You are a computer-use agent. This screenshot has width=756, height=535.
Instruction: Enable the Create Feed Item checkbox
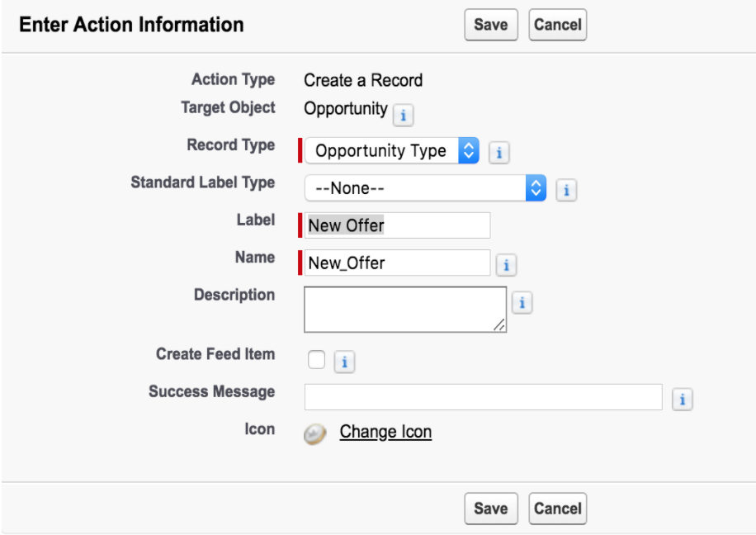(316, 360)
